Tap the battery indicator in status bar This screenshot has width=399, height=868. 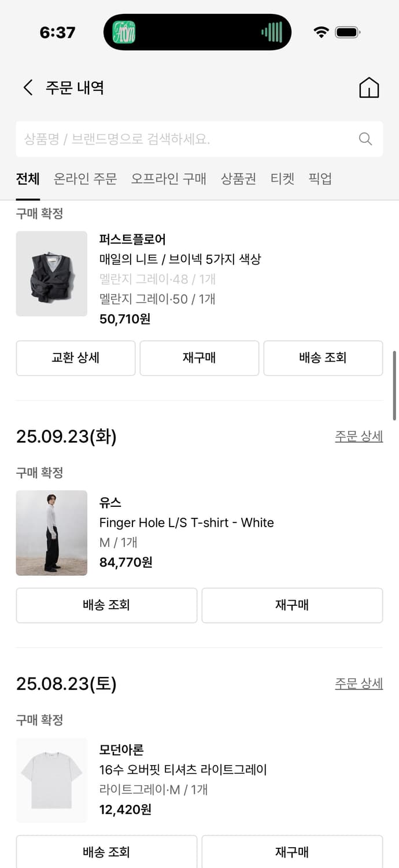pos(348,32)
